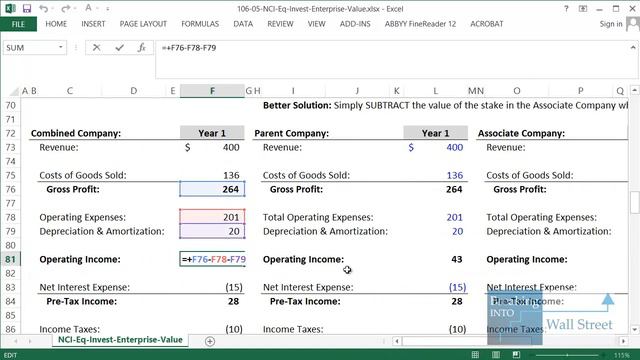Click the vertical scrollbar down arrow

(x=634, y=329)
